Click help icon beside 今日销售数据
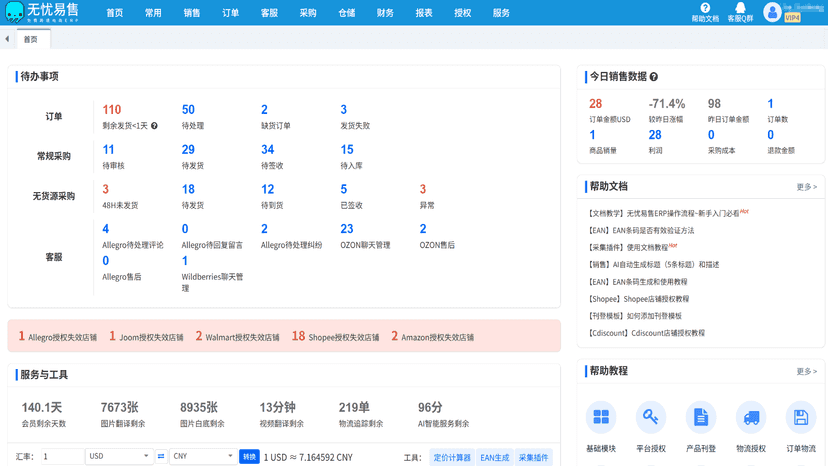This screenshot has width=828, height=466. click(654, 77)
